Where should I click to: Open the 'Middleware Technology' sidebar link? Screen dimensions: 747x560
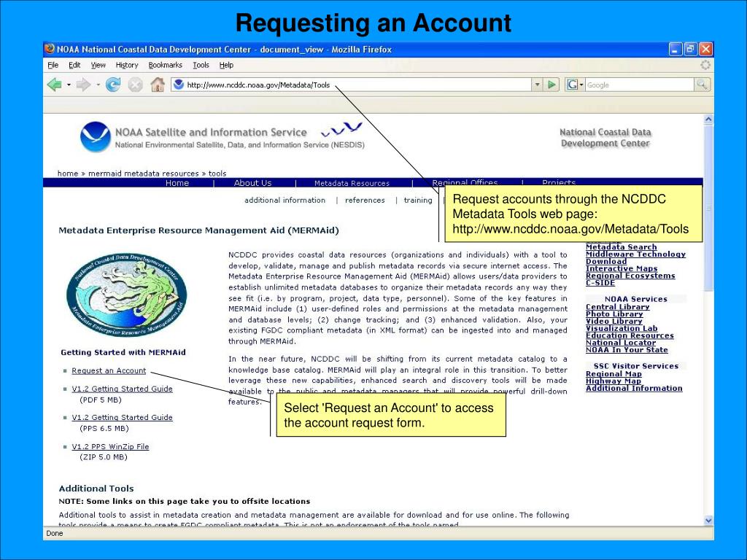click(635, 254)
